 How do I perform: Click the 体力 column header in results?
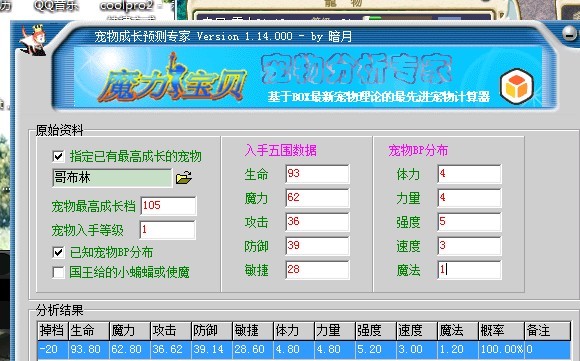click(294, 331)
